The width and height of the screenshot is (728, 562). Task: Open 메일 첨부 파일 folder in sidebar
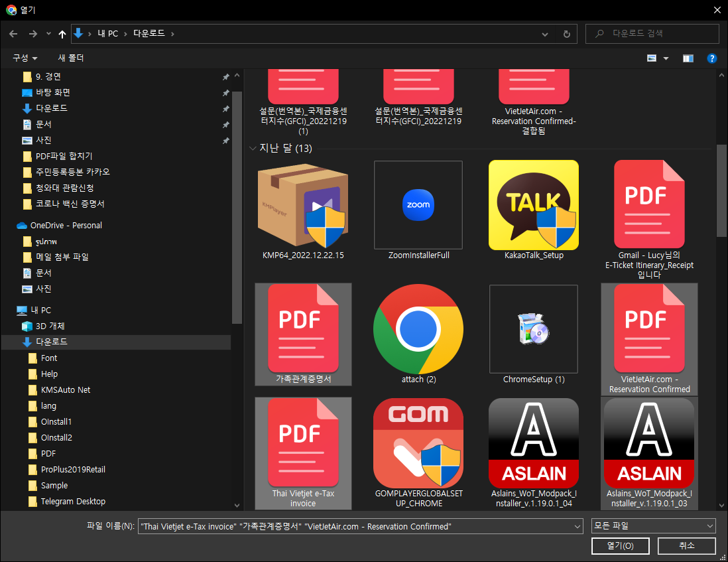click(62, 257)
